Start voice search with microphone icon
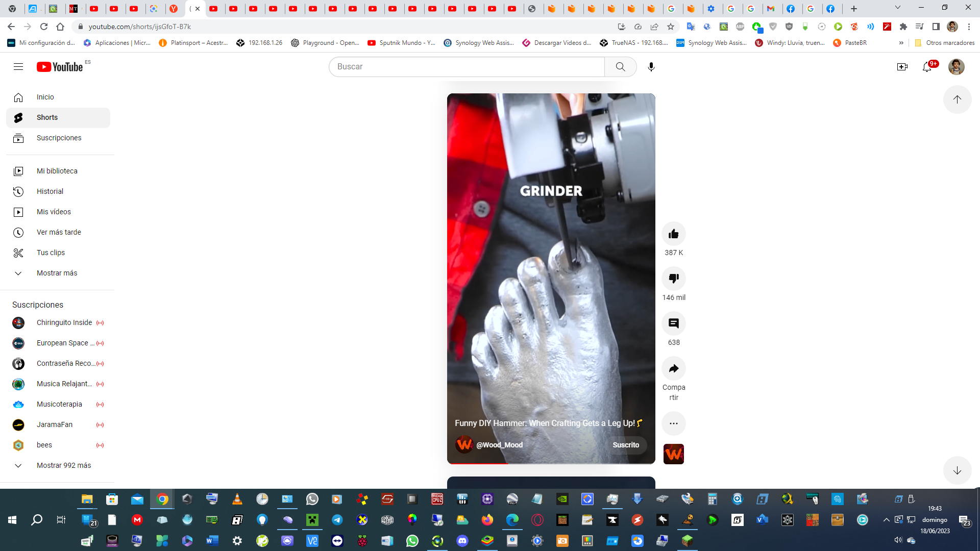 651,67
